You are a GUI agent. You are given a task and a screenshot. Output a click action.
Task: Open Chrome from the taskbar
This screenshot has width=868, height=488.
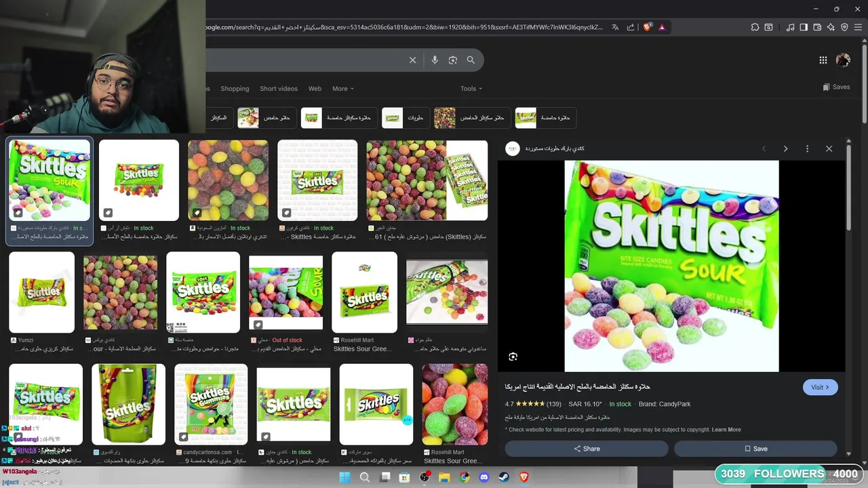(464, 477)
